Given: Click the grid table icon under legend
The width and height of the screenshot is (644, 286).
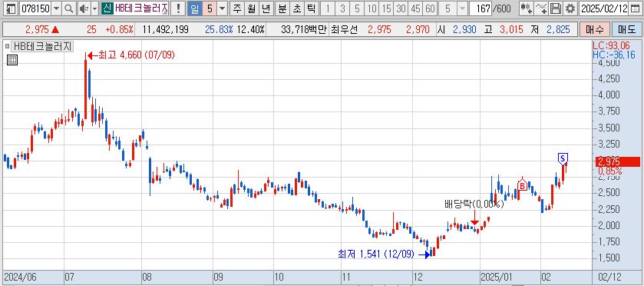Looking at the screenshot, I should tap(12, 60).
